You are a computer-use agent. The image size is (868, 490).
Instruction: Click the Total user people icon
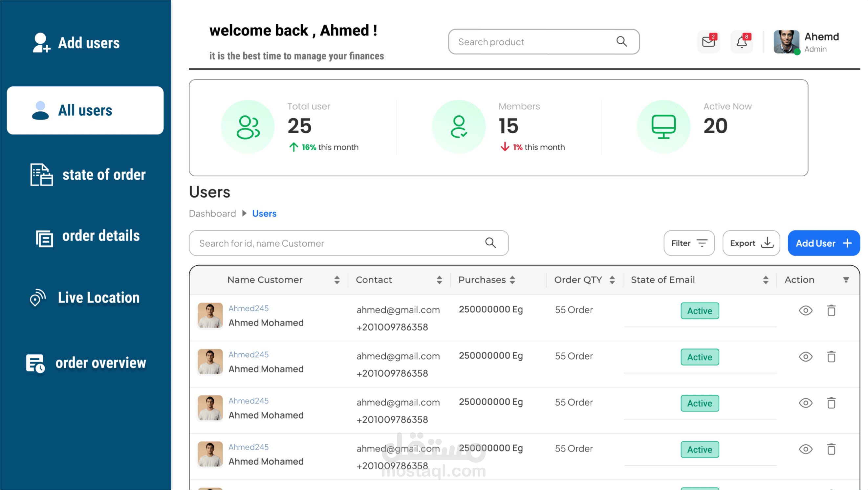[248, 127]
